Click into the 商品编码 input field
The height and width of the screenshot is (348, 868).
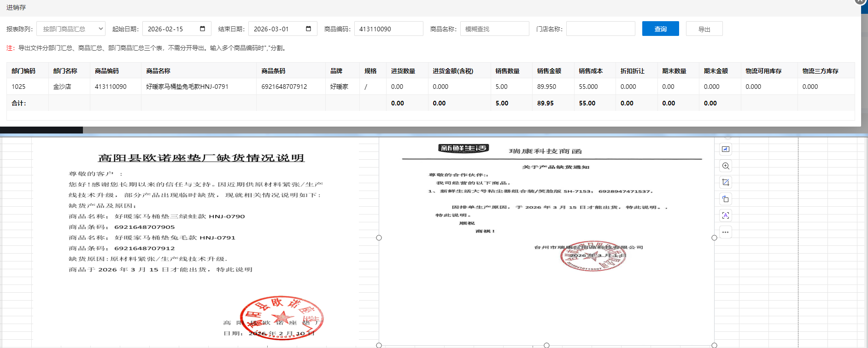tap(388, 29)
